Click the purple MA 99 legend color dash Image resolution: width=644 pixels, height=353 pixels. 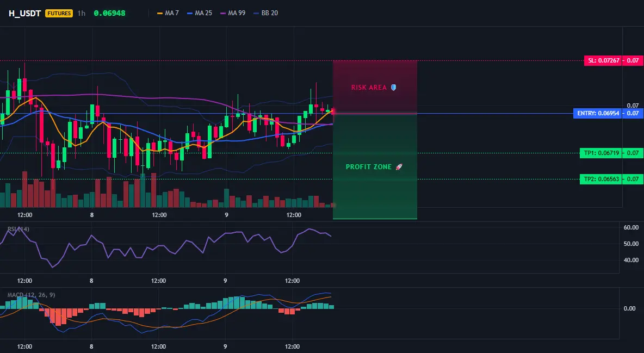pyautogui.click(x=224, y=13)
